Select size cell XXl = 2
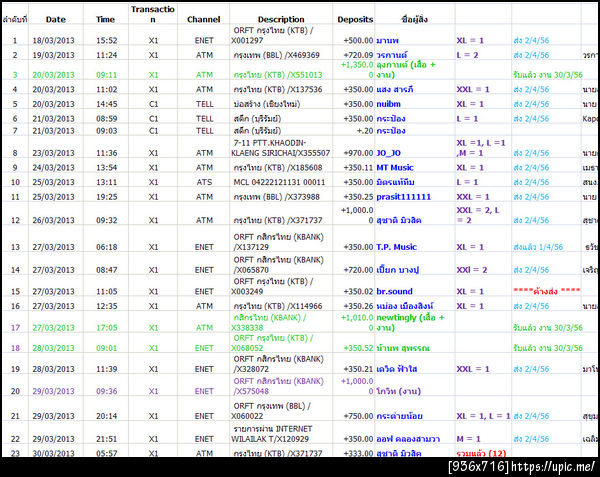The image size is (600, 477). click(471, 270)
